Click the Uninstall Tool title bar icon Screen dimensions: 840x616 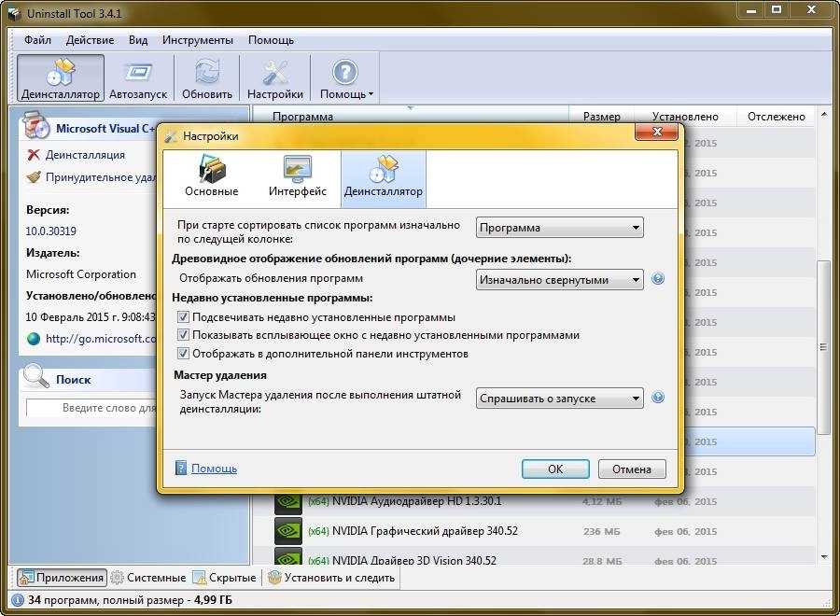click(14, 13)
